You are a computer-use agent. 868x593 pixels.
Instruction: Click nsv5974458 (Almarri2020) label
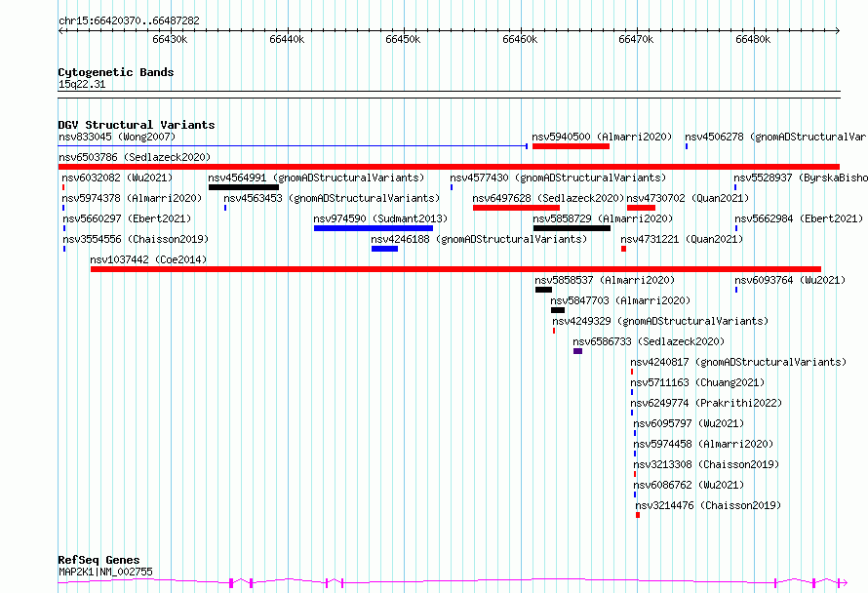click(x=703, y=444)
